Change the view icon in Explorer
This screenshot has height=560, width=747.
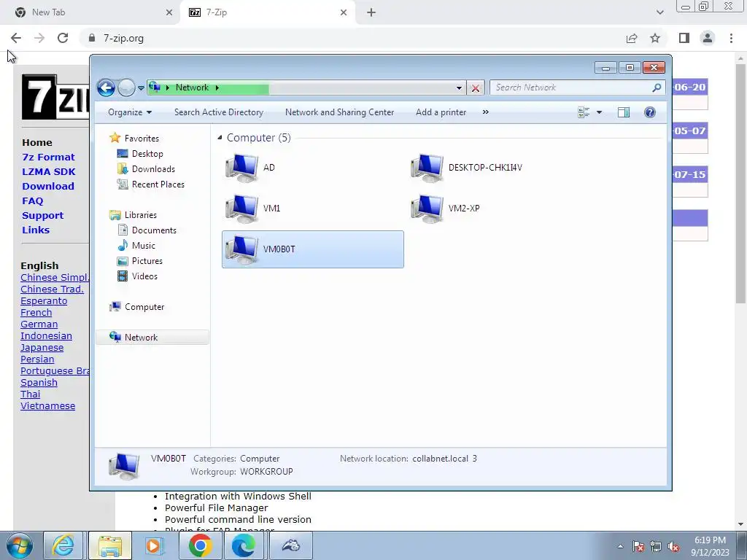coord(584,112)
